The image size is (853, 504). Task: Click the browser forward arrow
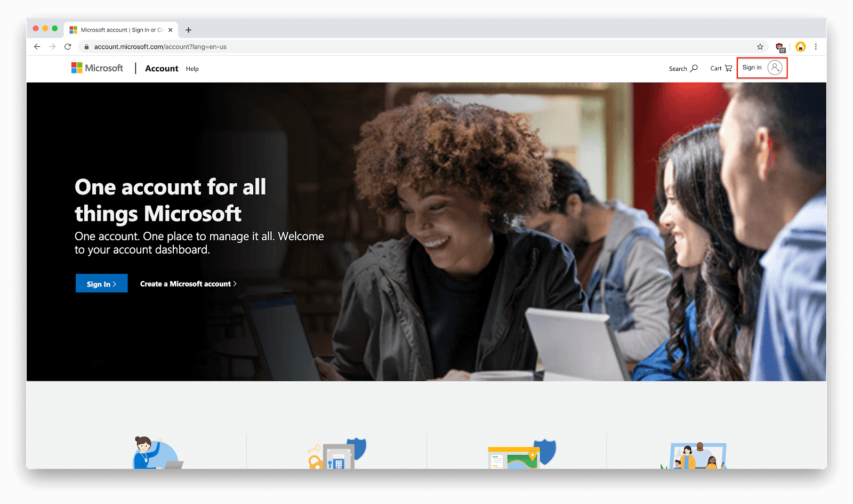(x=52, y=47)
